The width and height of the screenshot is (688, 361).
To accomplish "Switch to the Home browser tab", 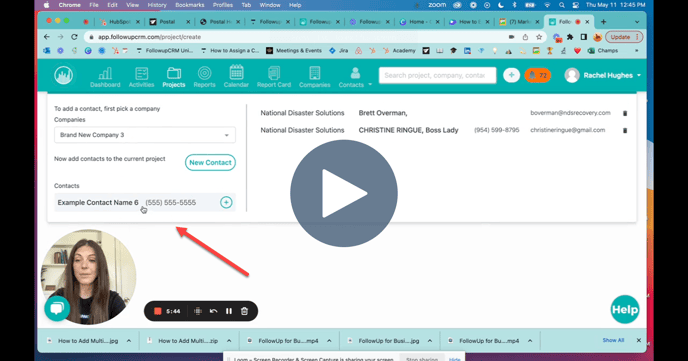I will 419,22.
